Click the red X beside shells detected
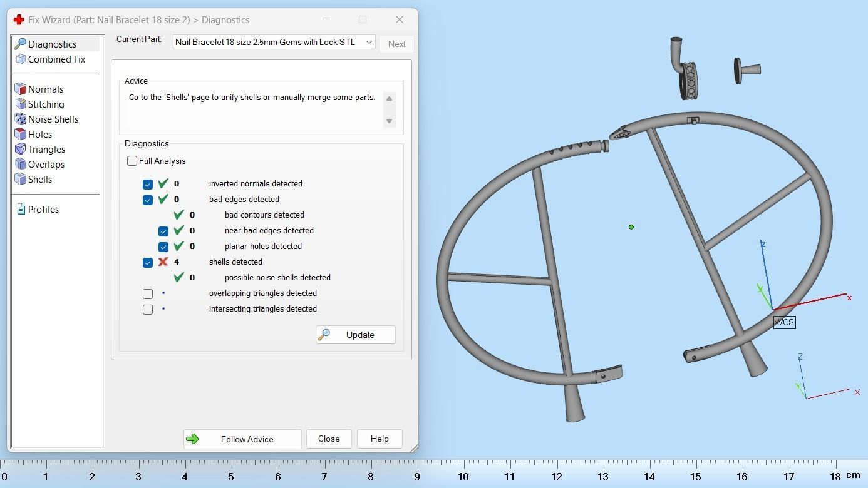The image size is (868, 488). click(163, 262)
